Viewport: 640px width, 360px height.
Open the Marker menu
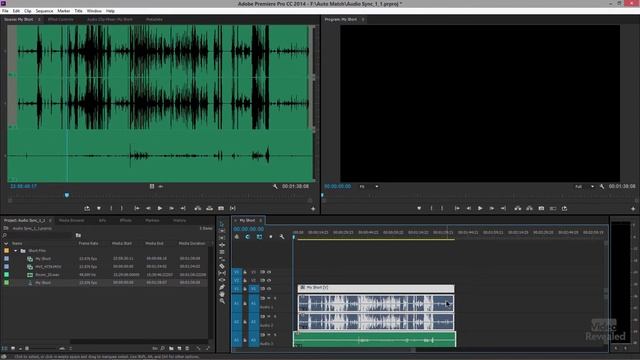click(x=64, y=11)
